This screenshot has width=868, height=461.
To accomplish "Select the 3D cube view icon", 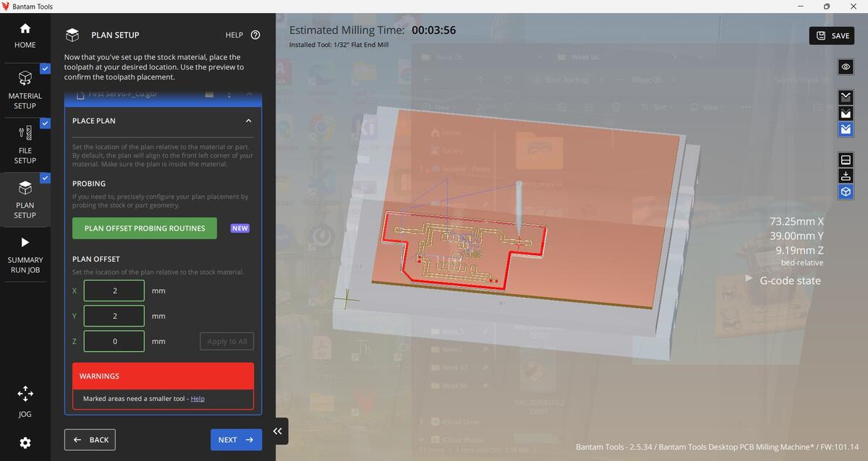I will click(846, 192).
